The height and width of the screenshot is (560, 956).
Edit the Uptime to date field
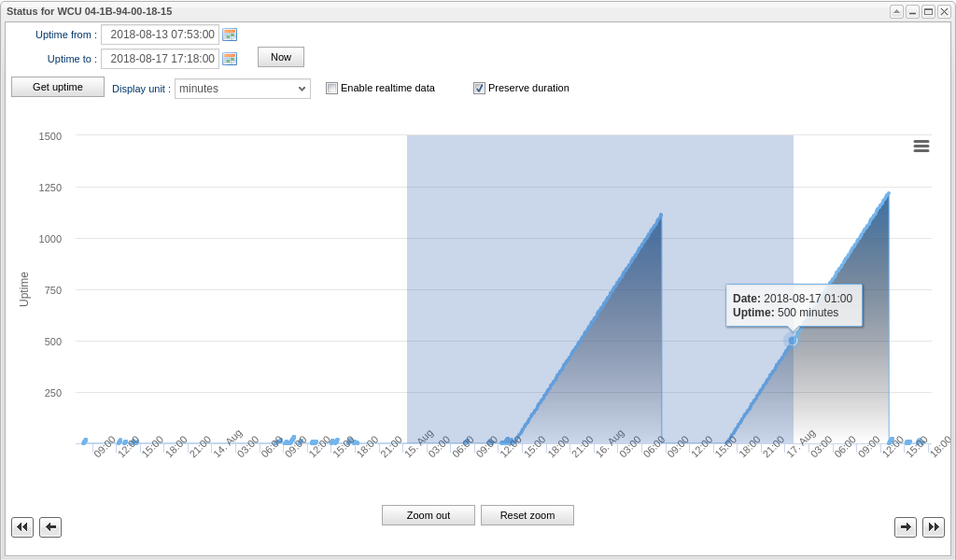tap(161, 59)
